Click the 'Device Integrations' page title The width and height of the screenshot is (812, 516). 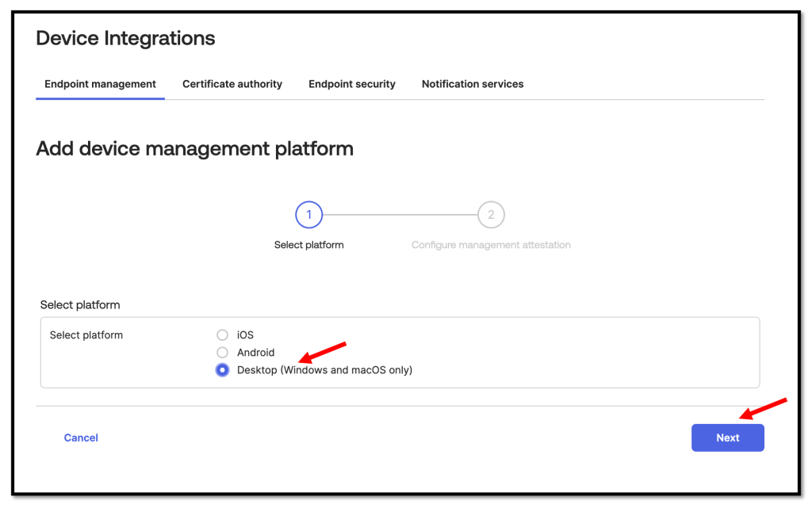pyautogui.click(x=125, y=38)
